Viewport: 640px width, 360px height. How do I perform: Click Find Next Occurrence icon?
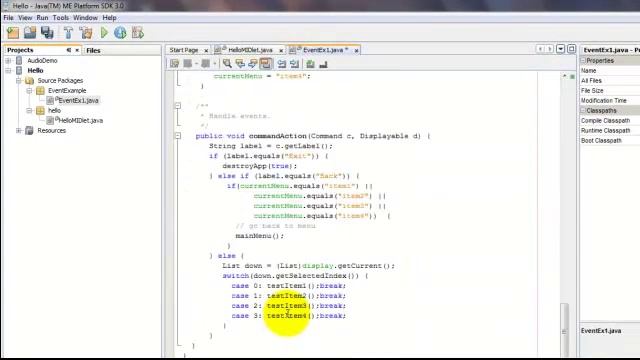pos(253,64)
